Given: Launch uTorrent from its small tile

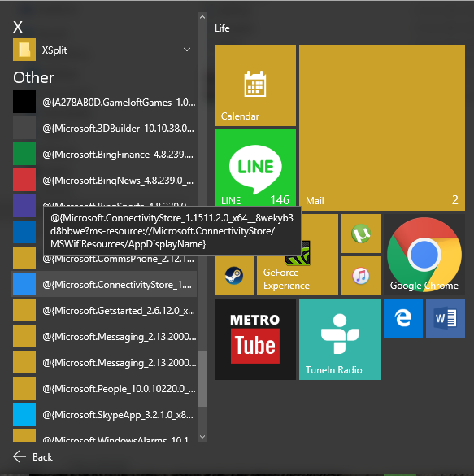Looking at the screenshot, I should (361, 234).
